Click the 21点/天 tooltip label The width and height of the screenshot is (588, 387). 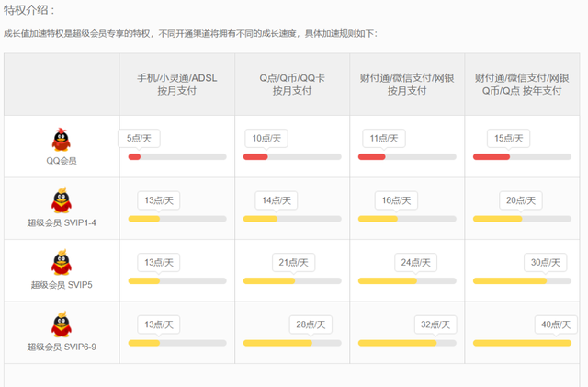294,262
